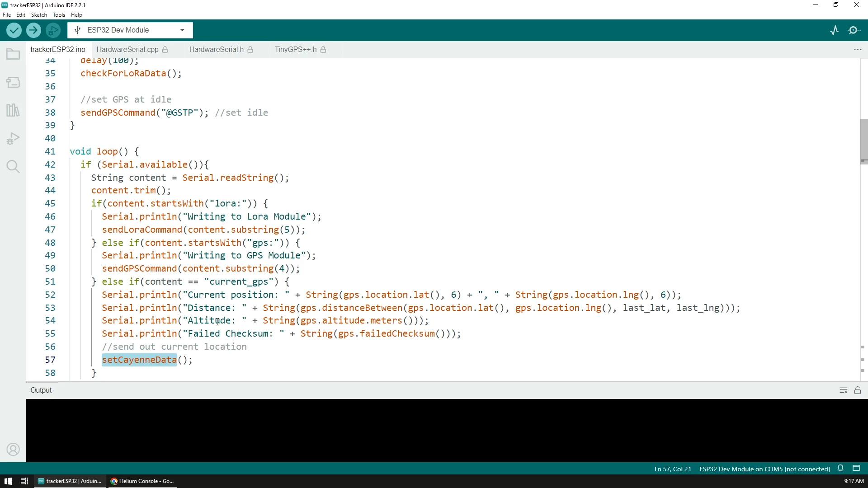This screenshot has width=868, height=488.
Task: Click the board and port status text
Action: point(764,469)
